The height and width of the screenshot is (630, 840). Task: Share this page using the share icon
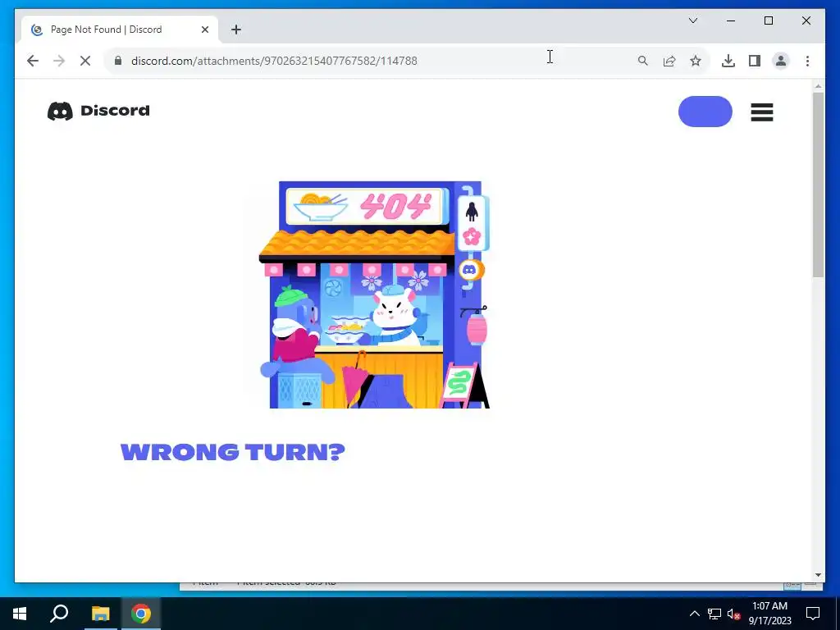coord(669,61)
